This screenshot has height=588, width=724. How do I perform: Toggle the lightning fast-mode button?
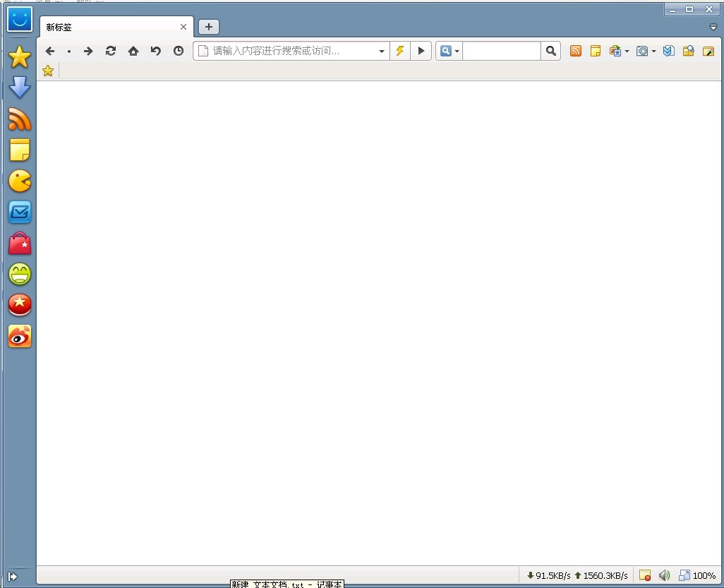[x=400, y=51]
